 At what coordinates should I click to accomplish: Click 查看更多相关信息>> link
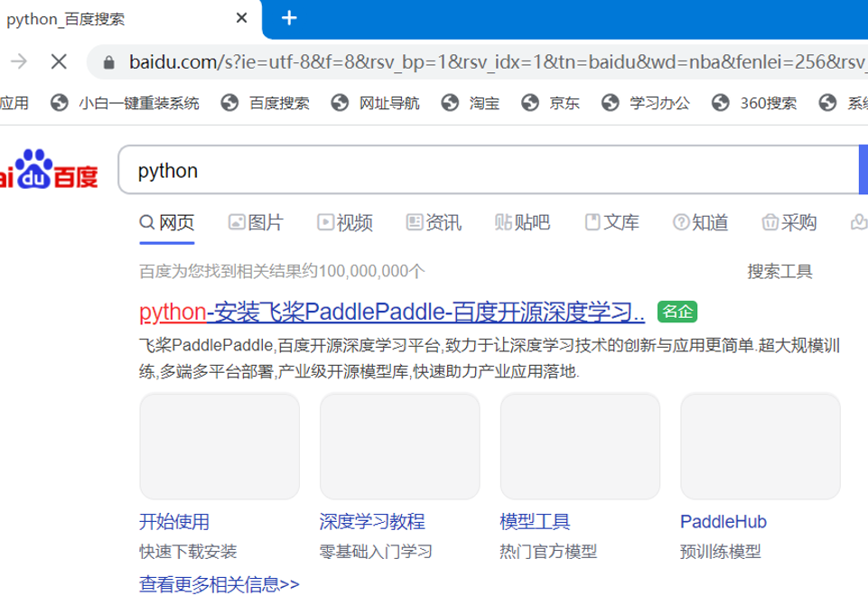point(219,584)
